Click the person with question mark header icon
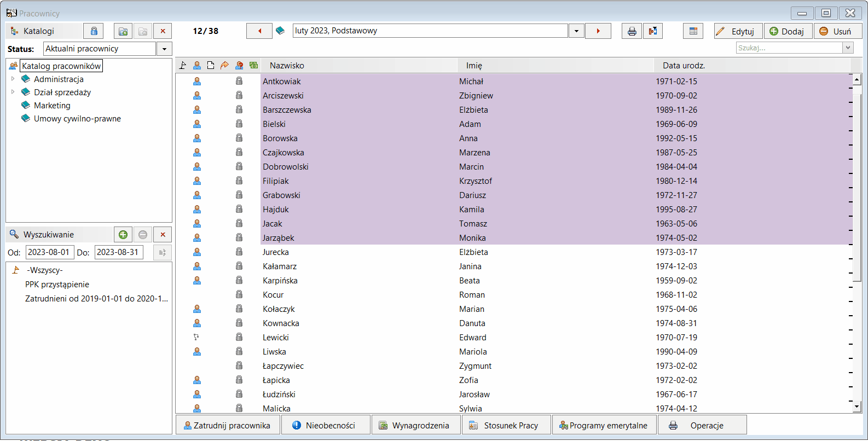This screenshot has height=441, width=868. pos(239,66)
